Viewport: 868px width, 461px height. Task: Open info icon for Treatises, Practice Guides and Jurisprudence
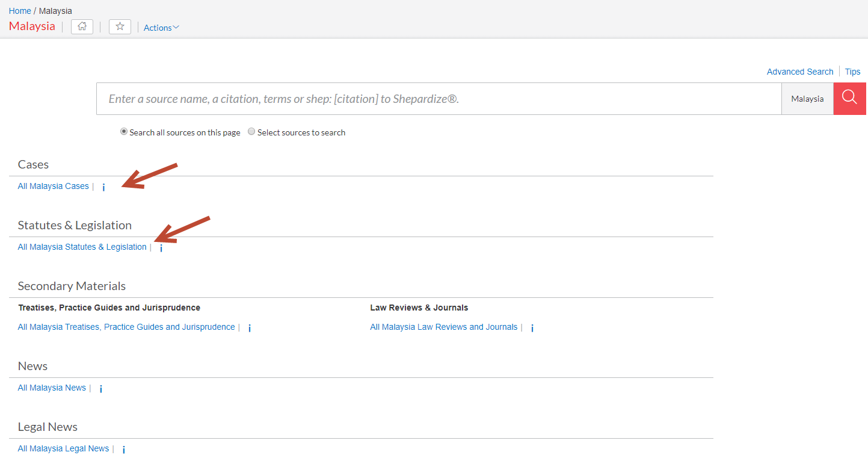pos(250,328)
